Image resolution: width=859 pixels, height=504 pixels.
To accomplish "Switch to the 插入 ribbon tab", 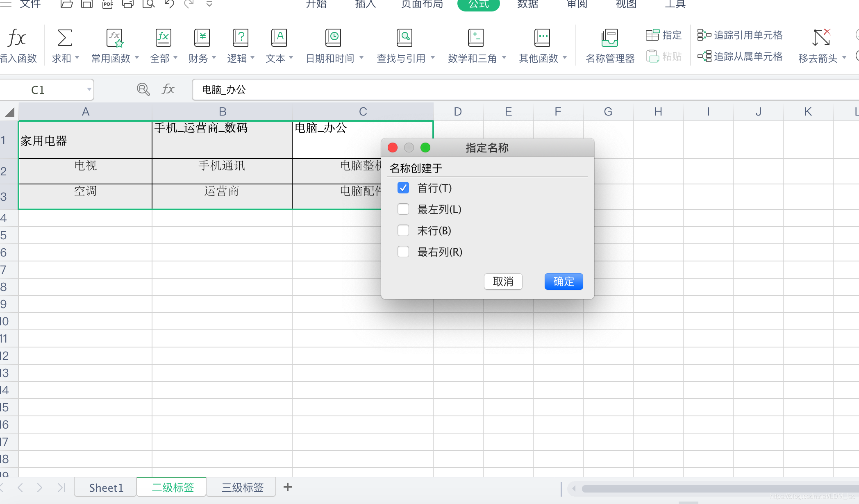I will tap(365, 4).
